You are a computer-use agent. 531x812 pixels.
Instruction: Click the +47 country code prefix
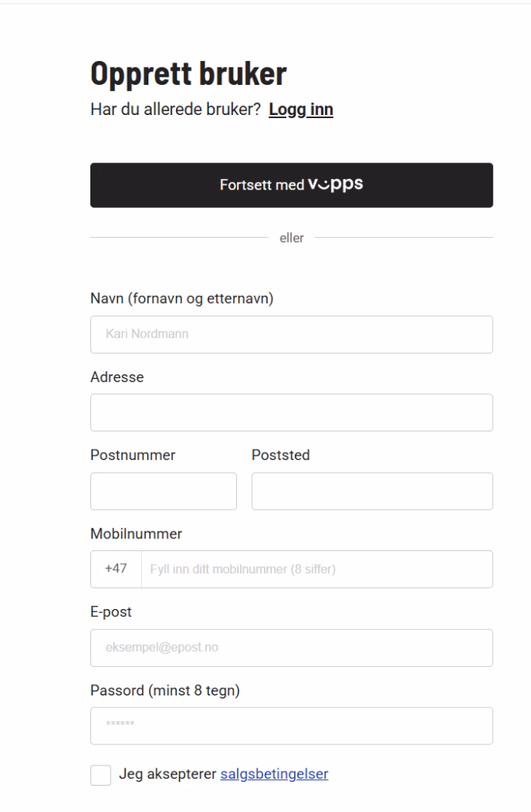(x=116, y=569)
